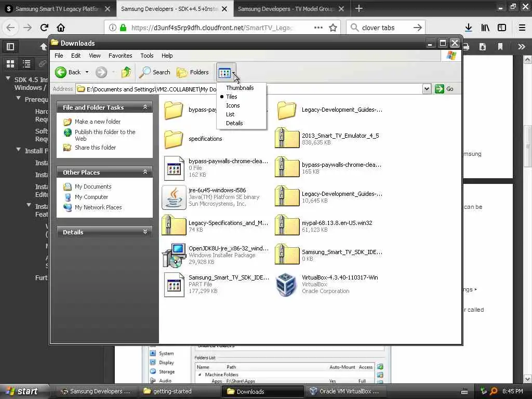Select the OpenJDK8U-jre installer package icon
The width and height of the screenshot is (532, 399).
click(x=174, y=255)
